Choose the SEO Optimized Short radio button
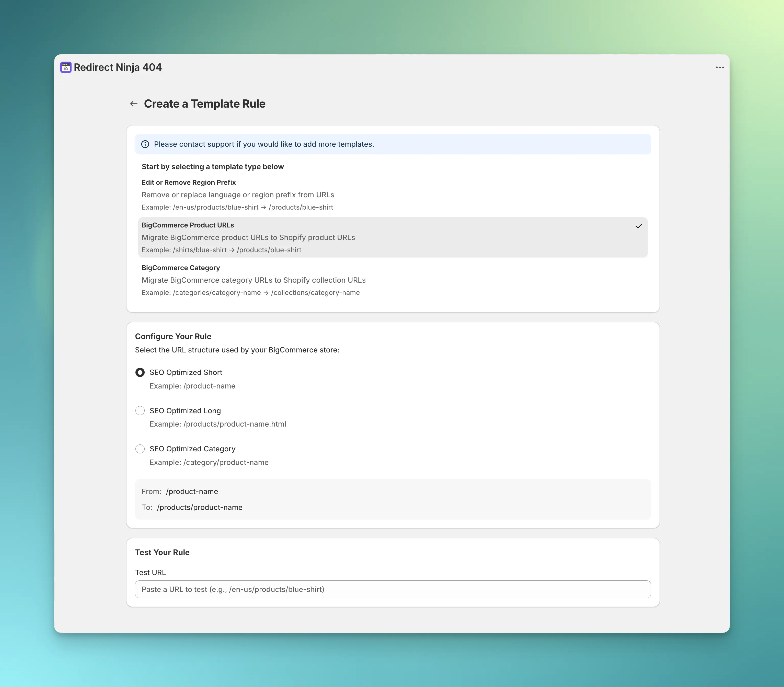 click(140, 372)
